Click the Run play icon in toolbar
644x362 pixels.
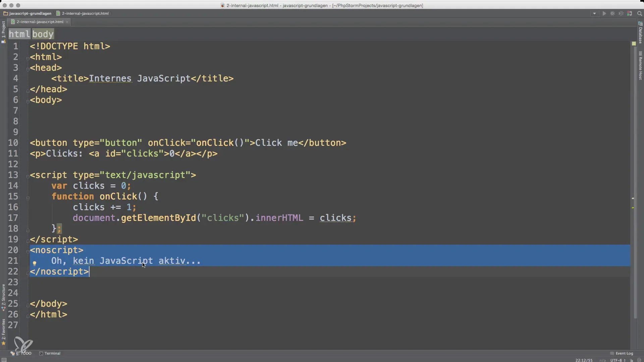(x=604, y=13)
